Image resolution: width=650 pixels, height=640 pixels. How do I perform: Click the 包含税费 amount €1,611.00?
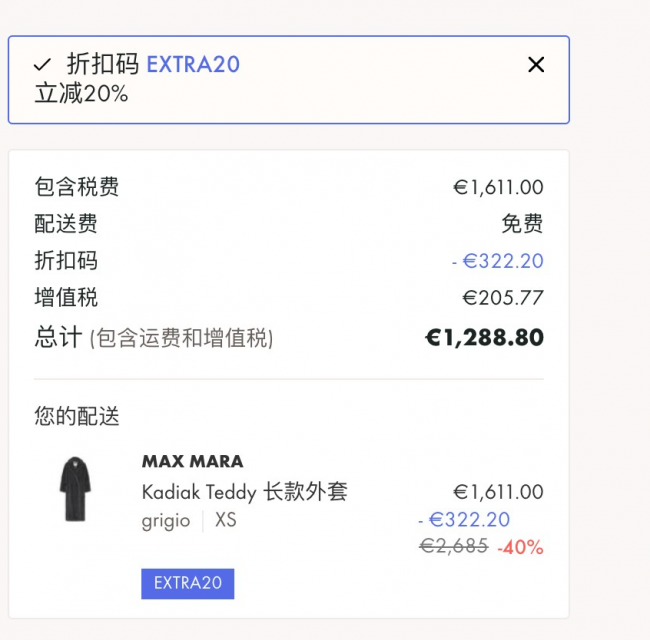pos(498,187)
